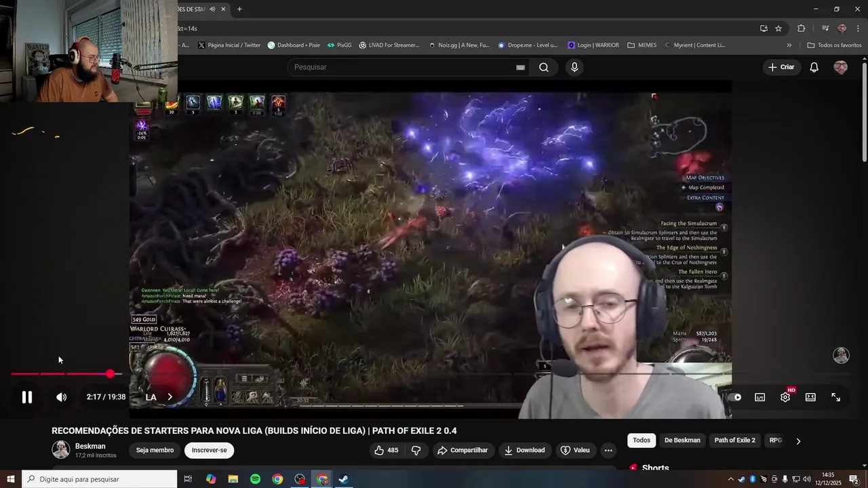868x488 pixels.
Task: Open the Chrome three-dot menu
Action: (858, 28)
